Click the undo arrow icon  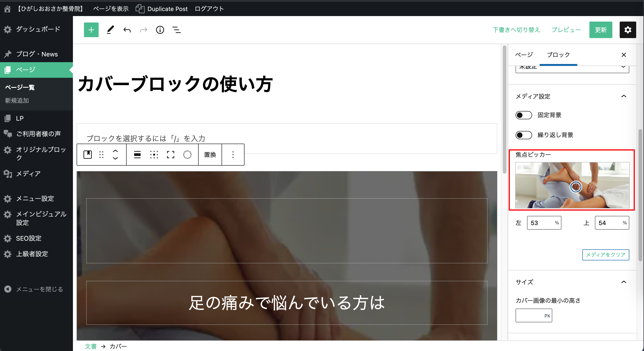127,30
